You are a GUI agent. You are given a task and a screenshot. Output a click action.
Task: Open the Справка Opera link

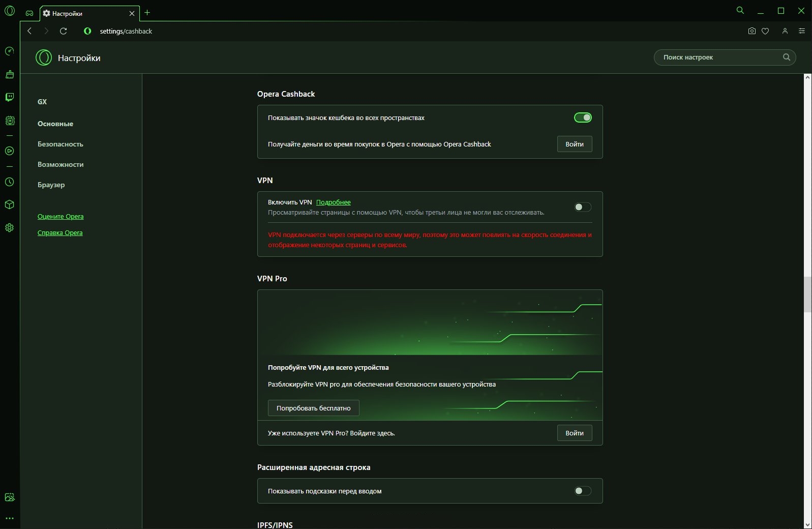click(60, 232)
